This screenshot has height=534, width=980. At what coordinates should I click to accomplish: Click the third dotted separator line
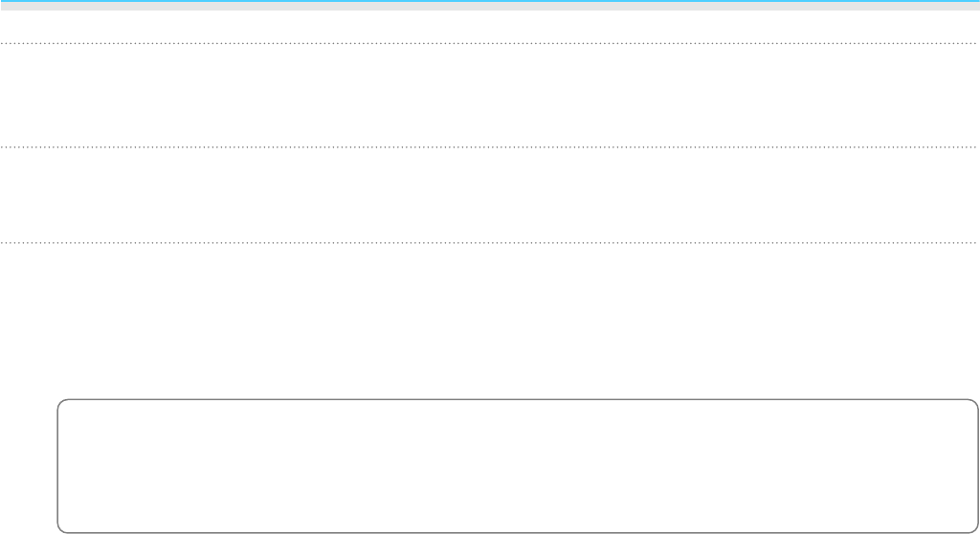coord(488,243)
